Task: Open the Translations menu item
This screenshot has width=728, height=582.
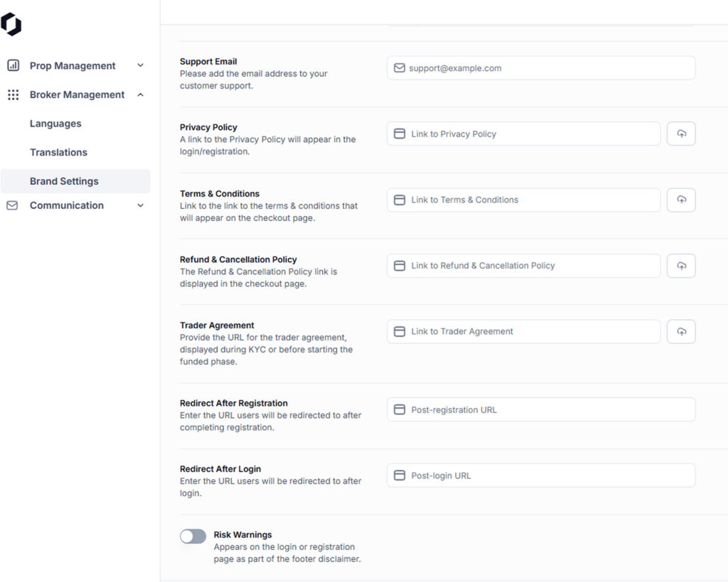Action: point(58,152)
